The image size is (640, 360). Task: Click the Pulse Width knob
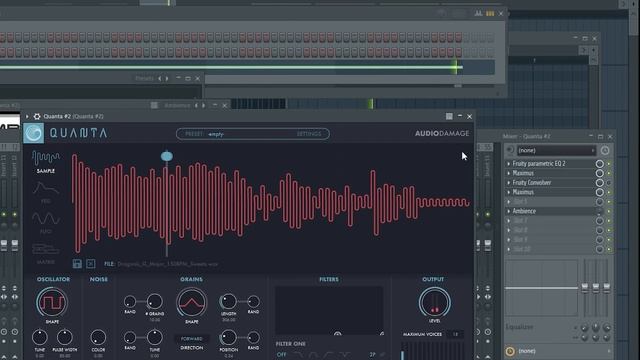[x=64, y=338]
